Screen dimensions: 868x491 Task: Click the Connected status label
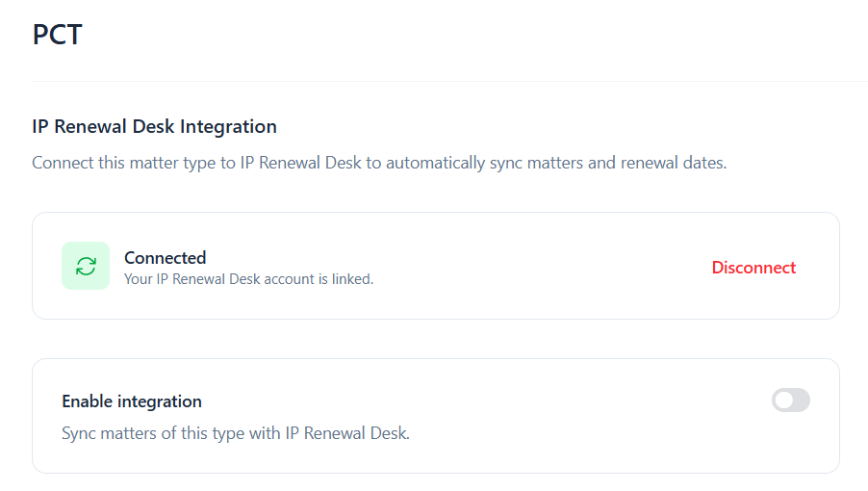pos(165,258)
